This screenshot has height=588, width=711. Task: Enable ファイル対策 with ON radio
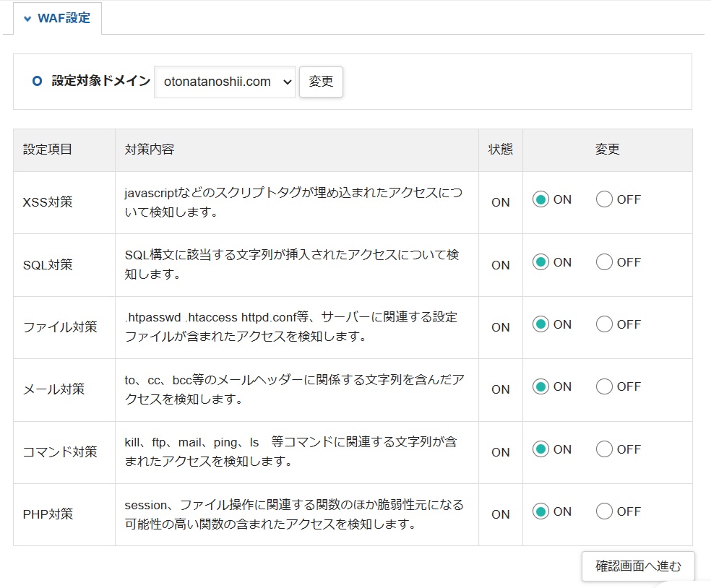coord(540,324)
